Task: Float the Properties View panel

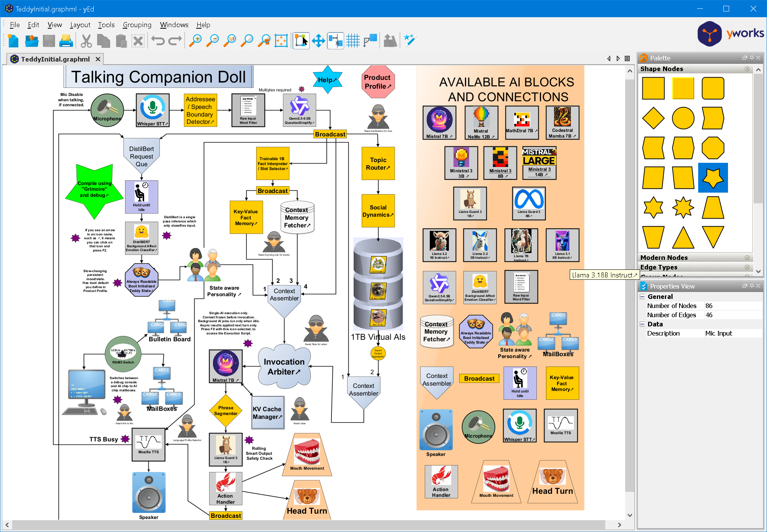Action: (745, 286)
